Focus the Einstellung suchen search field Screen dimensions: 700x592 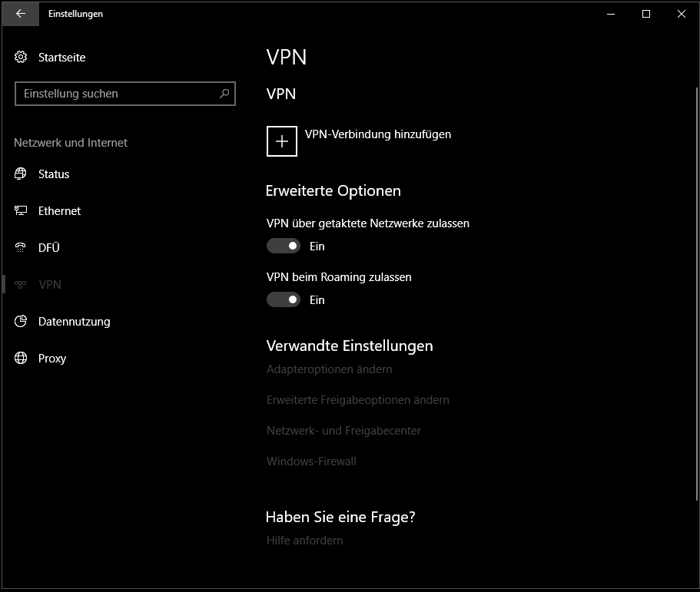[115, 94]
